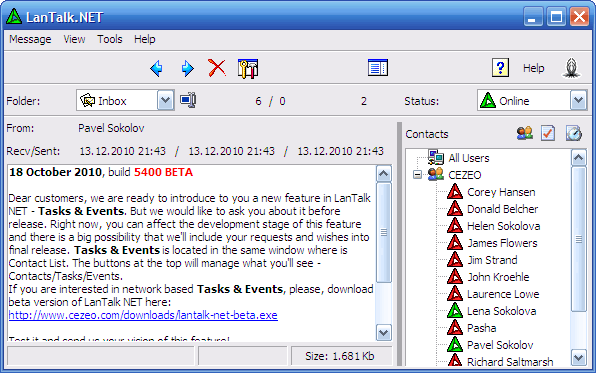Click the '6 / 0' message counter

point(270,101)
